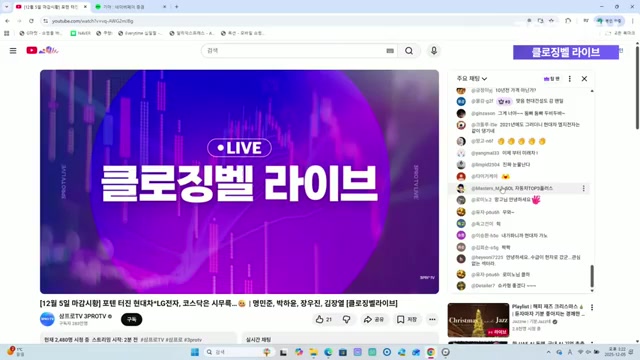Image resolution: width=640 pixels, height=360 pixels.
Task: Open the YouTube hamburger guide menu
Action: (13, 51)
